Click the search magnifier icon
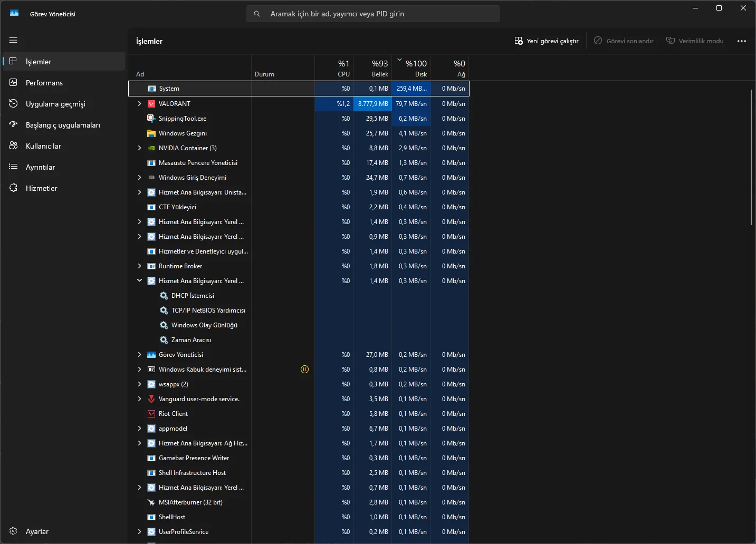 tap(257, 14)
